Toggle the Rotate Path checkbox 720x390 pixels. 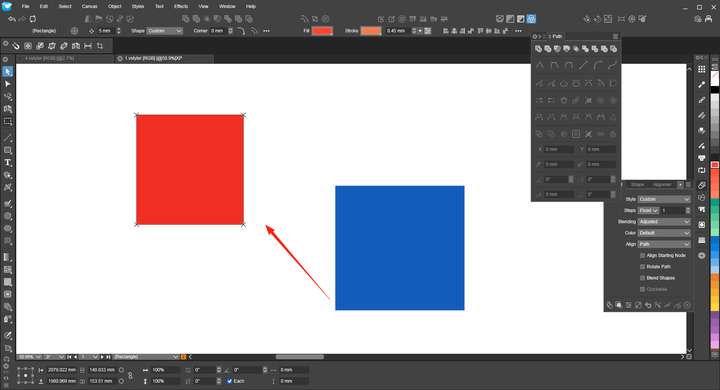642,266
